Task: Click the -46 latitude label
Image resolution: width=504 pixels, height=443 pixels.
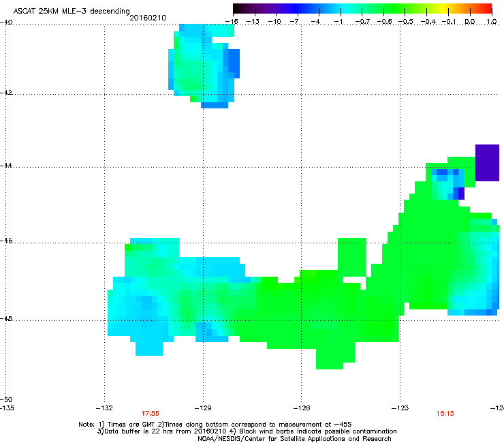Action: [x=6, y=241]
